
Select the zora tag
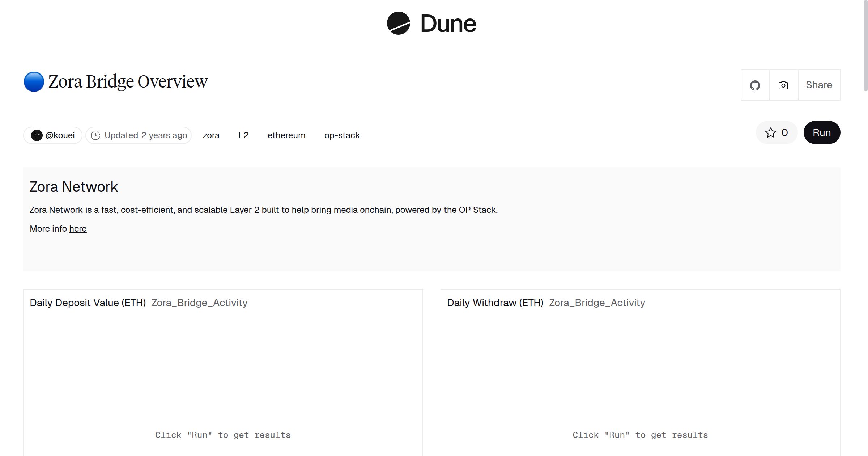[211, 135]
